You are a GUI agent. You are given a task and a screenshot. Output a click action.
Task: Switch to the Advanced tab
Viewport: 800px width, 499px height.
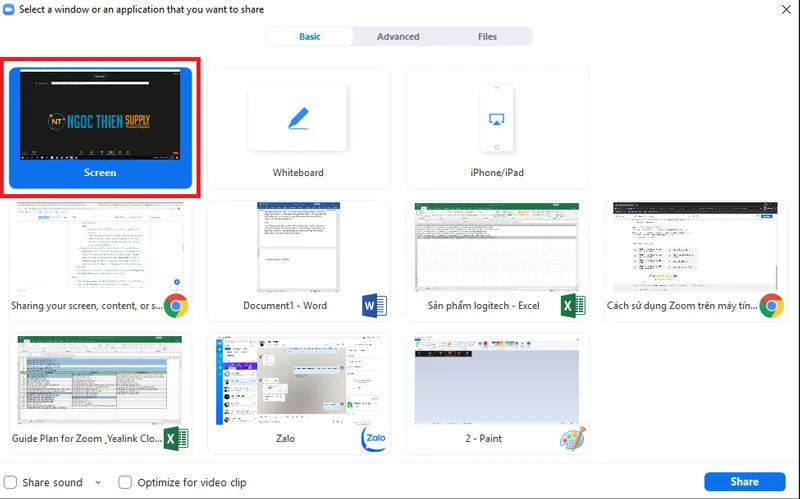398,37
